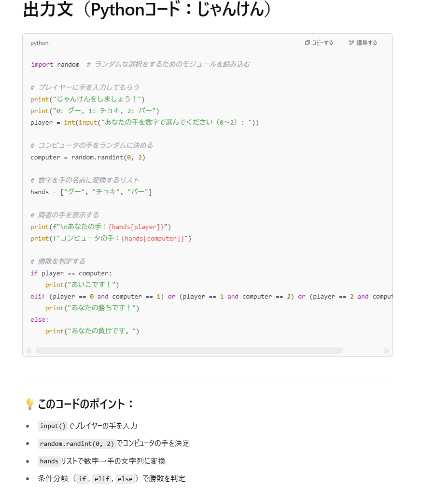Click the hands inline code chip
Screen dimensions: 448x502
pos(49,461)
